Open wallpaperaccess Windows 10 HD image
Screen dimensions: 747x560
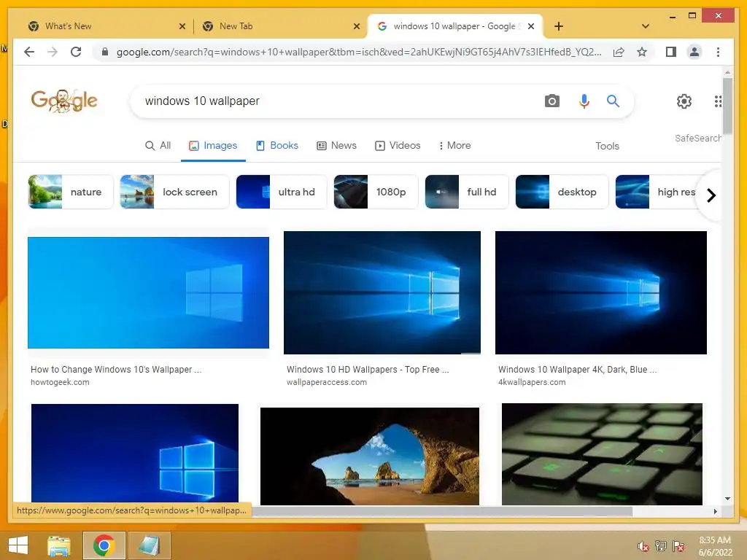click(382, 292)
